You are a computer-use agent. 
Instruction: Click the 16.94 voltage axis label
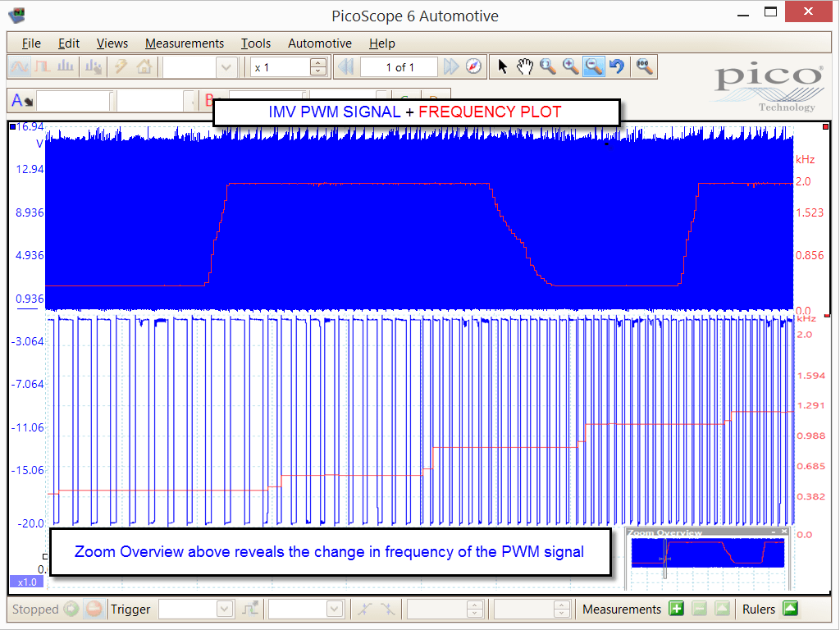click(x=30, y=127)
